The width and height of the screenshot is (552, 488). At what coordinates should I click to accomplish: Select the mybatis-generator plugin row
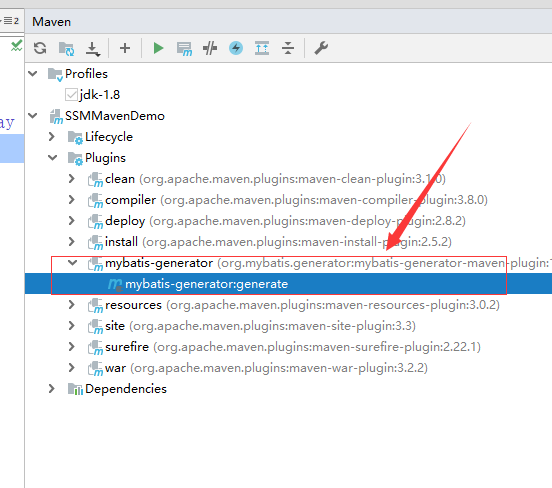point(288,263)
